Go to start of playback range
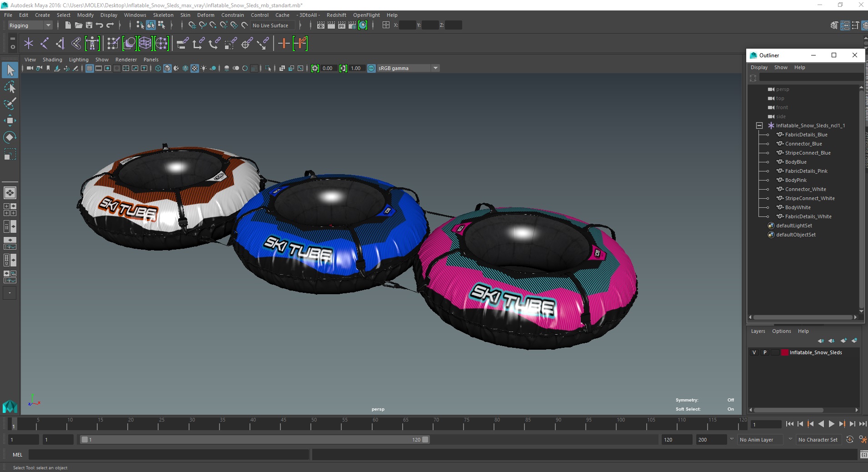 [x=789, y=424]
